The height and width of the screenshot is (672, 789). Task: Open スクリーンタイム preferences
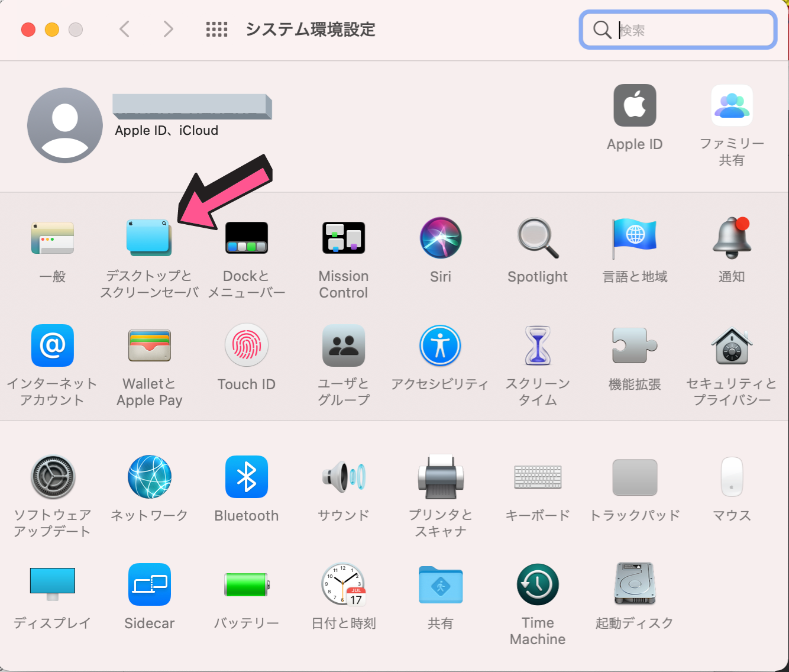coord(538,345)
